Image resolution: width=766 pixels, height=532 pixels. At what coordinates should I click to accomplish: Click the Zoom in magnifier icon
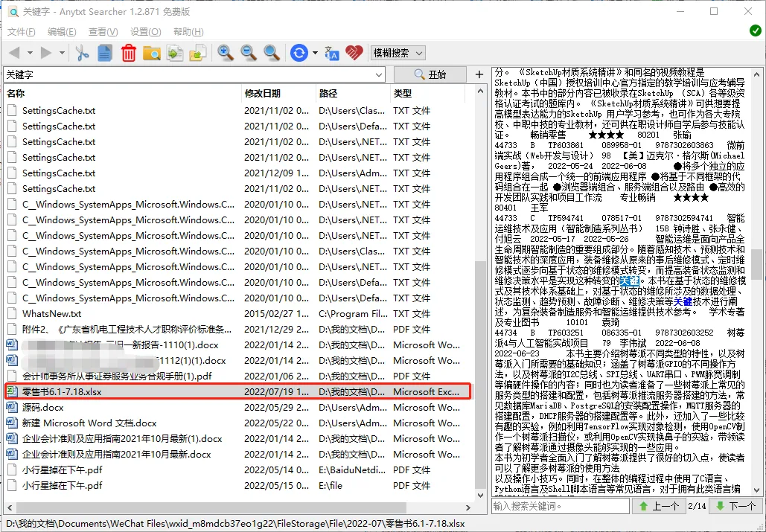(x=226, y=52)
